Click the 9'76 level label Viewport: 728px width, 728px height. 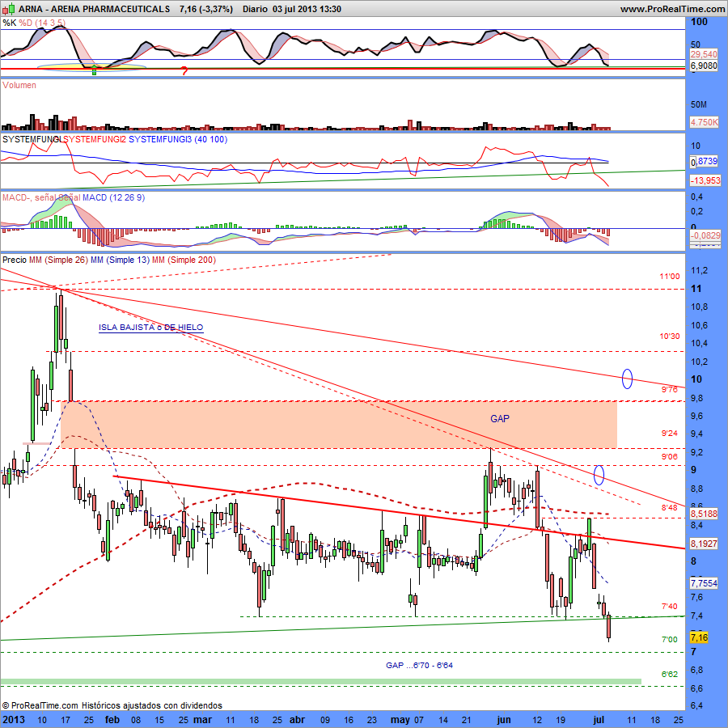[670, 390]
